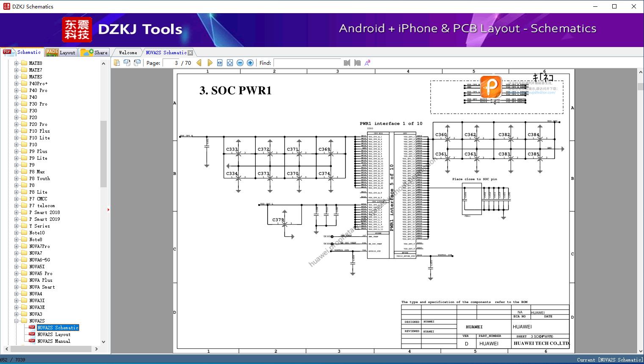Click the tree panel vertical scrollbar thumb
This screenshot has height=364, width=644.
click(x=103, y=154)
